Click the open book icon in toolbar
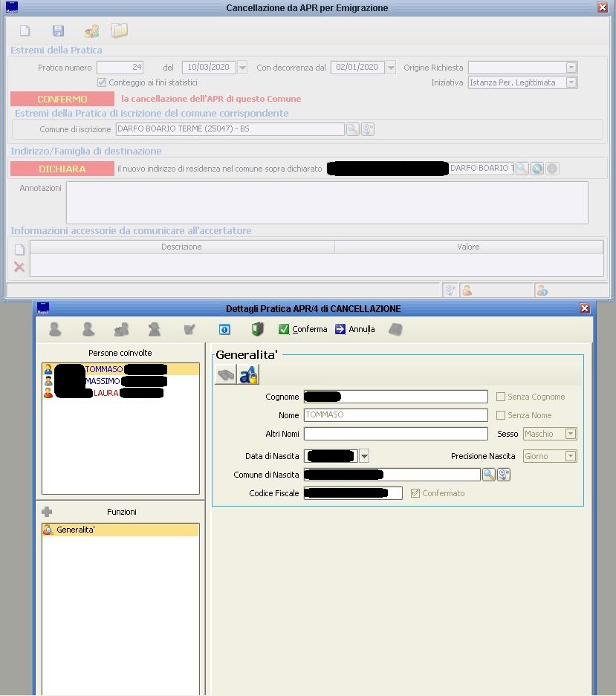 click(x=119, y=30)
